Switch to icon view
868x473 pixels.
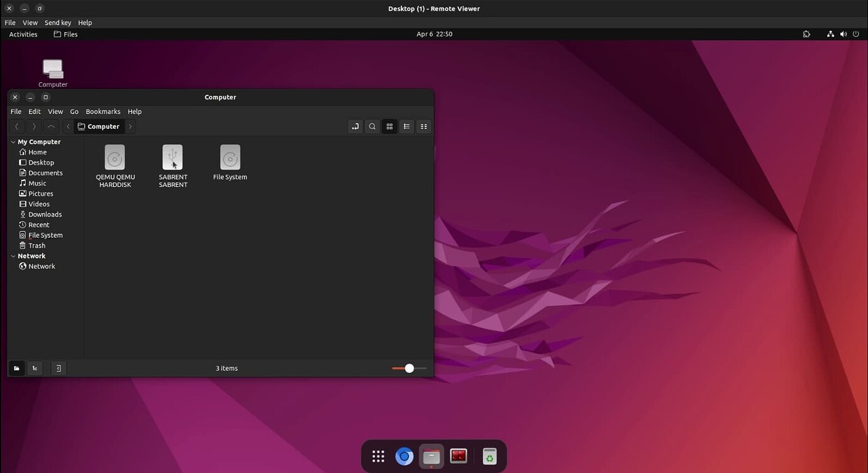[x=389, y=126]
